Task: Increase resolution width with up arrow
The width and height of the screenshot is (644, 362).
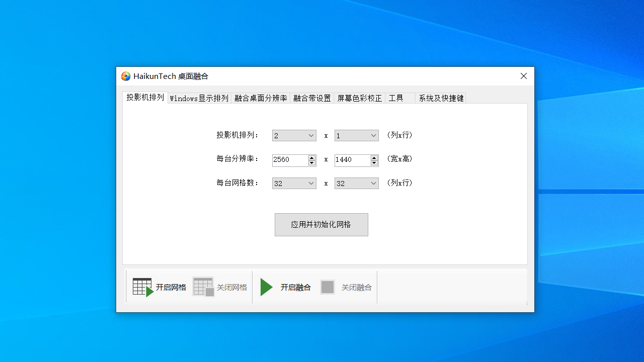Action: point(312,157)
